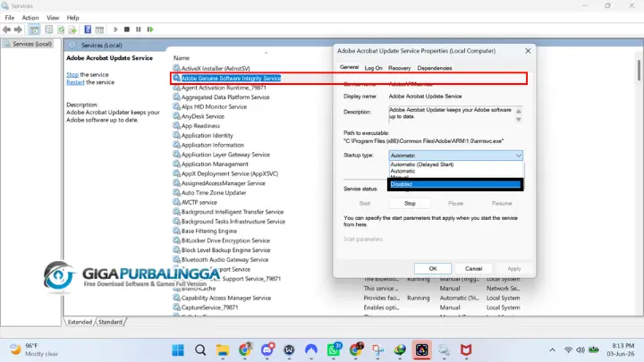Click the Stop Service square icon

[x=127, y=29]
